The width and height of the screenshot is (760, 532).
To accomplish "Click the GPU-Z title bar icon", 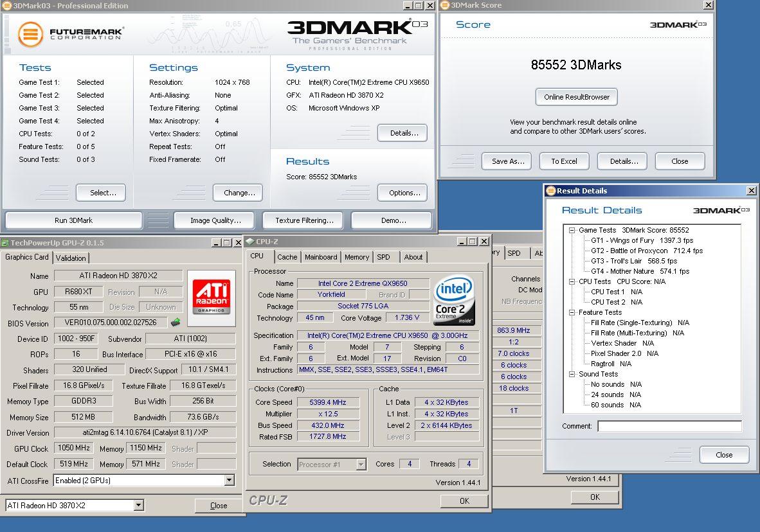I will (5, 243).
